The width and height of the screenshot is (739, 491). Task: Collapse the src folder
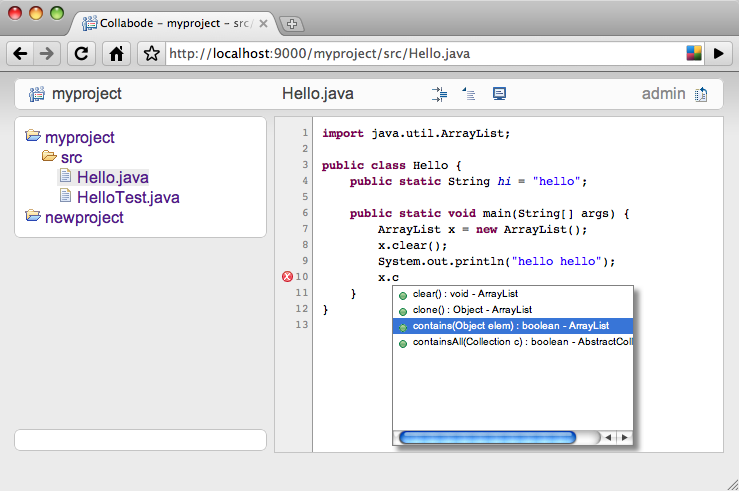49,157
